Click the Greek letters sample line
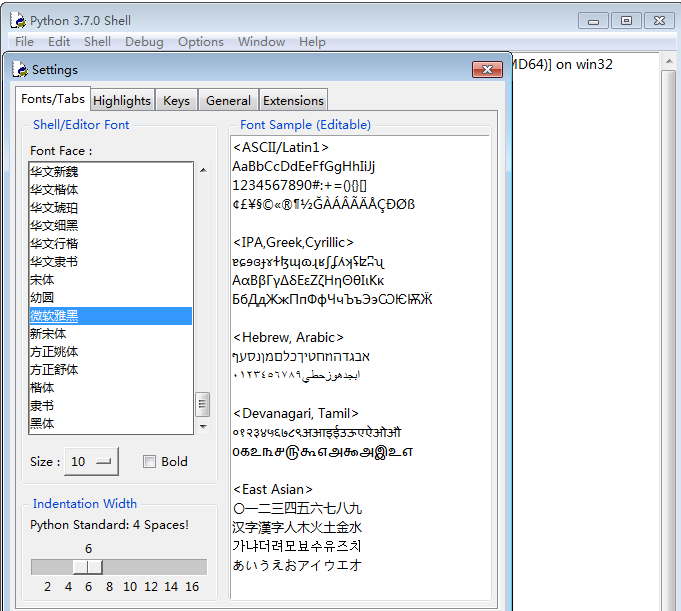The width and height of the screenshot is (681, 611). point(308,281)
